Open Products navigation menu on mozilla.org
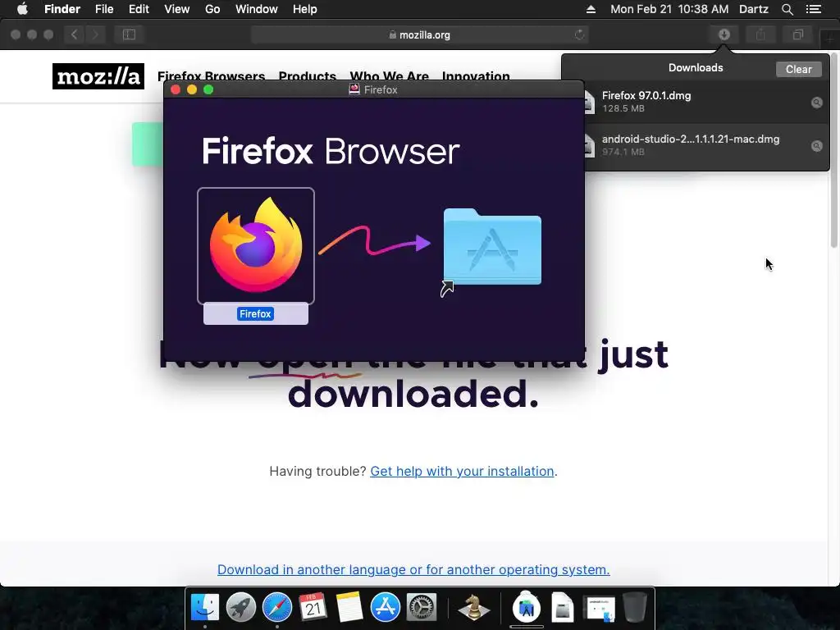The width and height of the screenshot is (840, 630). pos(308,76)
